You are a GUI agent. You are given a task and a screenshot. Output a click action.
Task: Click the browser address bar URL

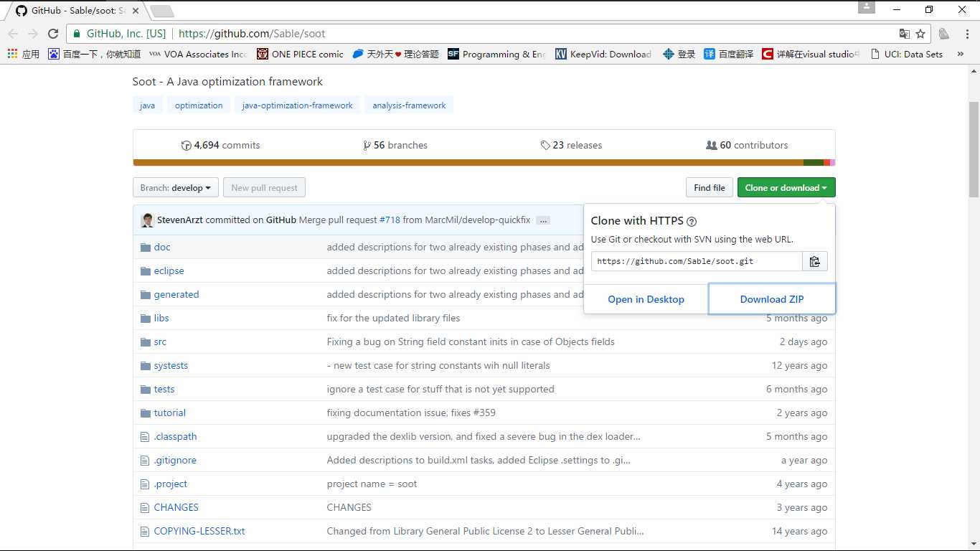click(252, 34)
